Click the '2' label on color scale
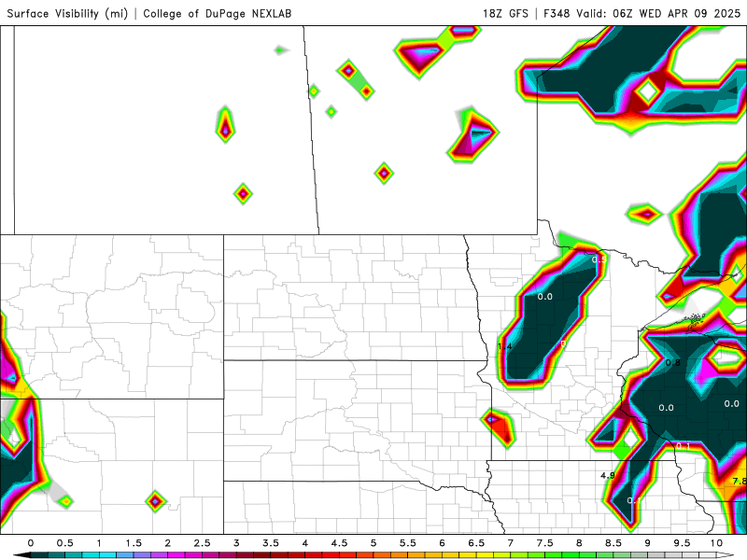Viewport: 747px width, 560px height. pos(168,543)
